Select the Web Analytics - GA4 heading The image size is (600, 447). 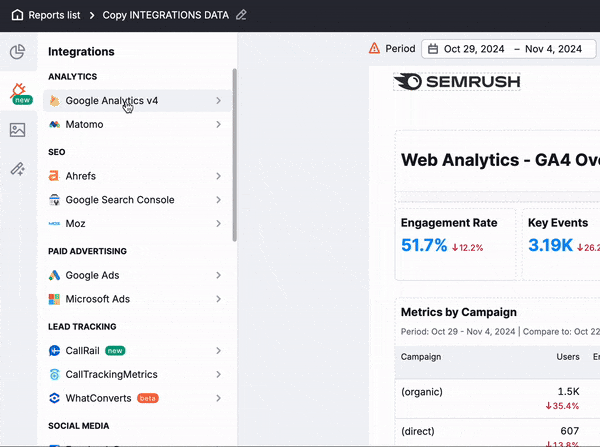click(500, 160)
